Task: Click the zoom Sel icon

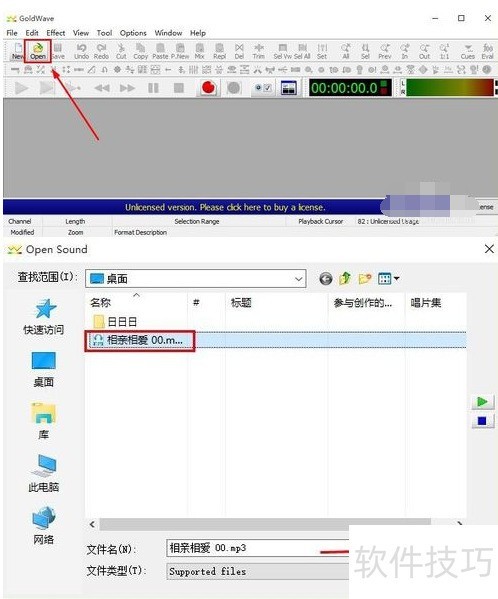Action: point(365,51)
